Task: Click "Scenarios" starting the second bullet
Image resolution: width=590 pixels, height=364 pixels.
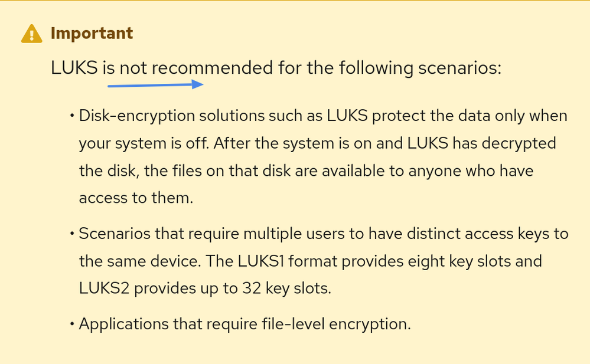Action: pos(115,234)
